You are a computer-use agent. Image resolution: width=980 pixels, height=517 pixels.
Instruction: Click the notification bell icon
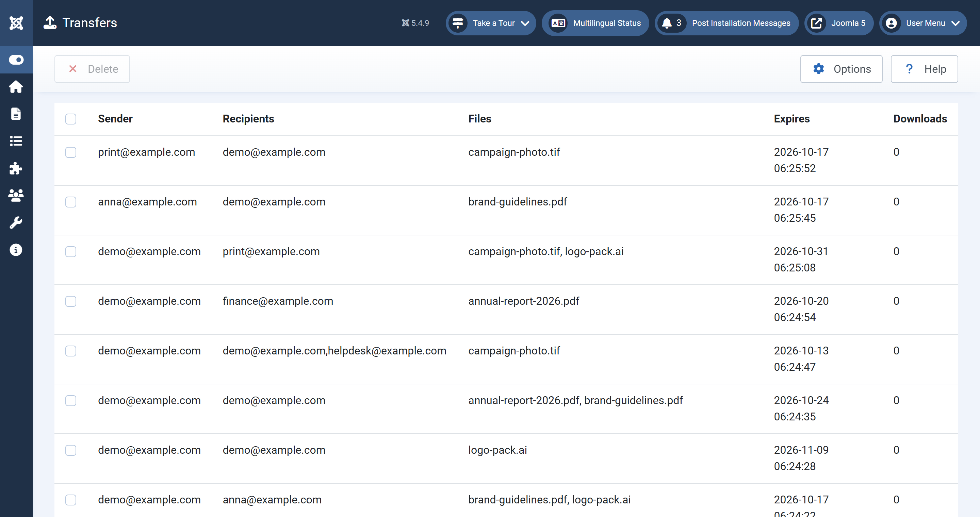coord(667,23)
